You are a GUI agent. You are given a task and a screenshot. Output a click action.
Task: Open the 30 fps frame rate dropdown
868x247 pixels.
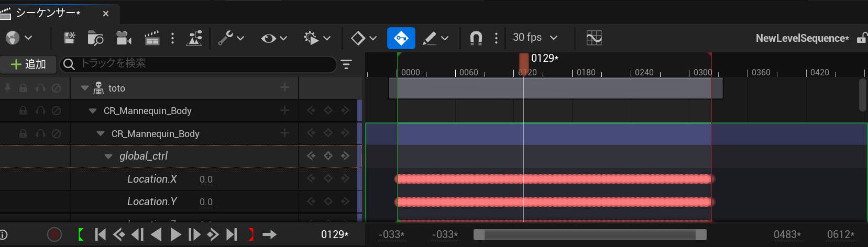tap(535, 38)
